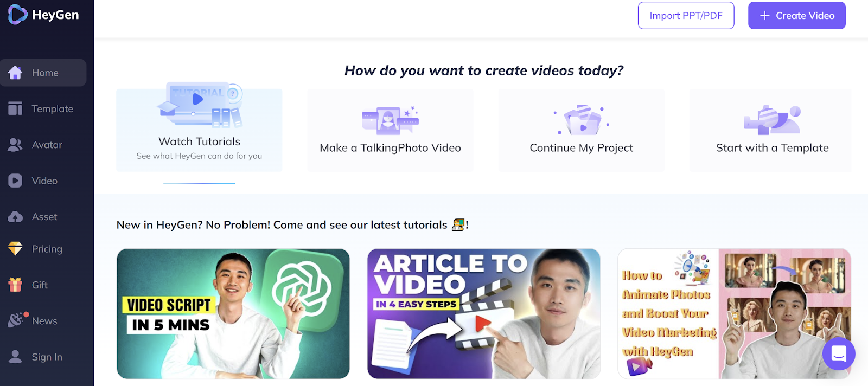Click the Import PPT/PDF button
This screenshot has width=868, height=386.
click(x=686, y=16)
